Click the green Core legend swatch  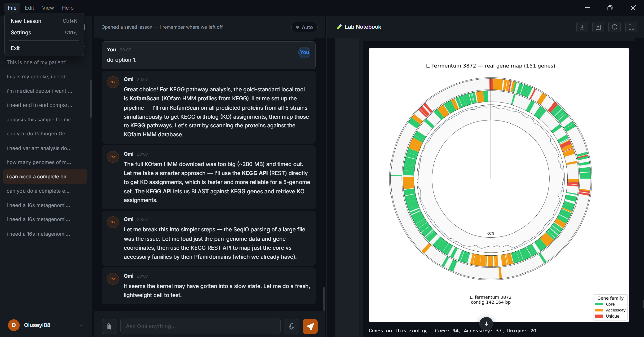click(599, 304)
